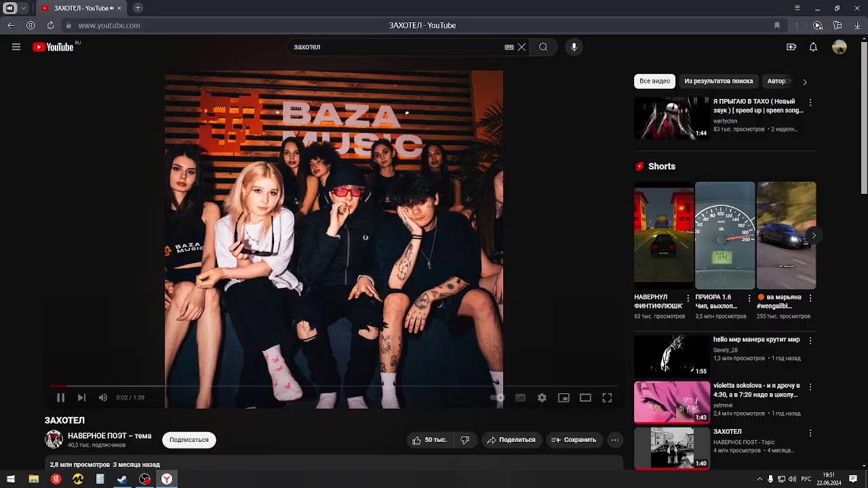The width and height of the screenshot is (868, 488).
Task: Toggle subtitles in the player
Action: (x=520, y=398)
